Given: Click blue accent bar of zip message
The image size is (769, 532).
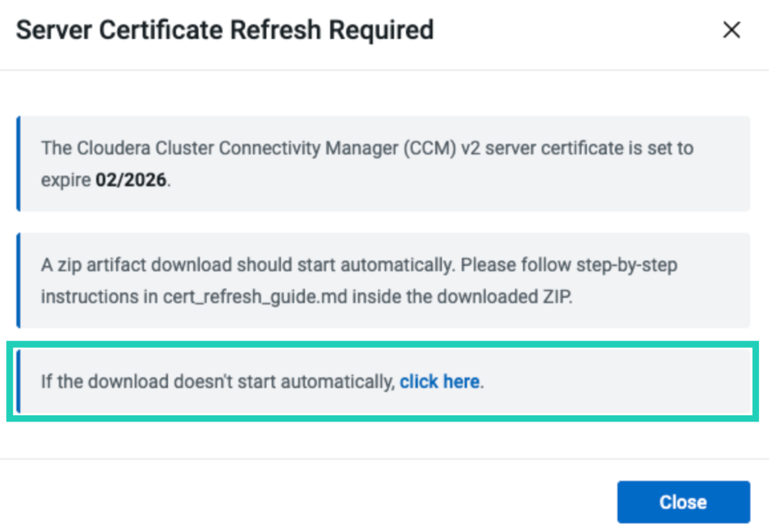Looking at the screenshot, I should 18,280.
